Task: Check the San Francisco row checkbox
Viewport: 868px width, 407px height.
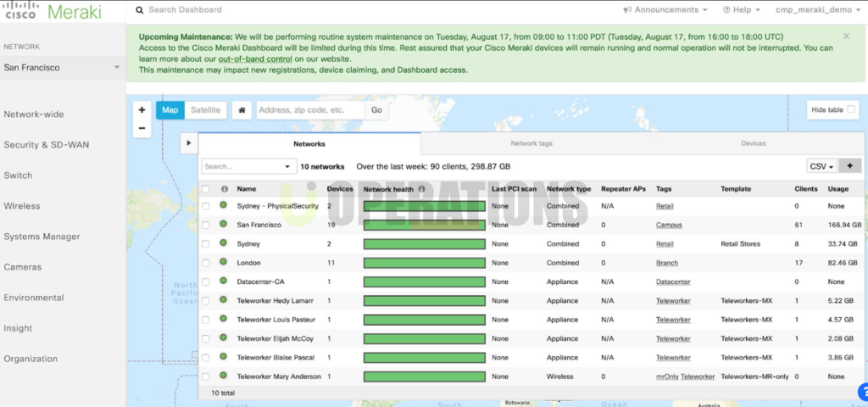Action: (x=206, y=225)
